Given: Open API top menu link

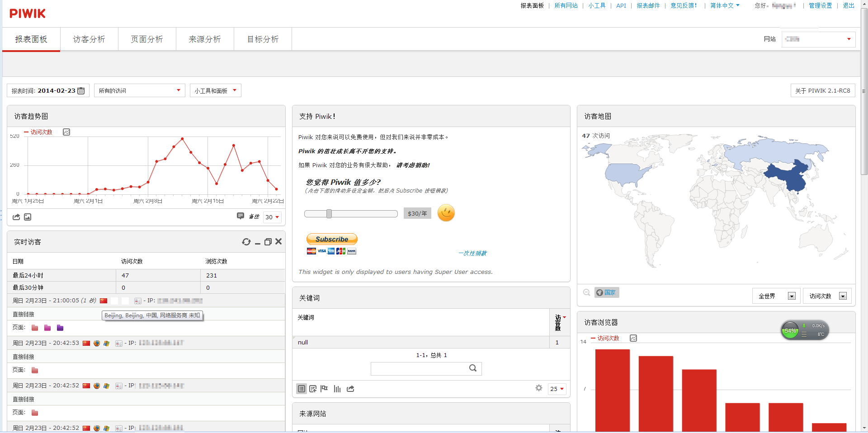Looking at the screenshot, I should click(x=621, y=5).
